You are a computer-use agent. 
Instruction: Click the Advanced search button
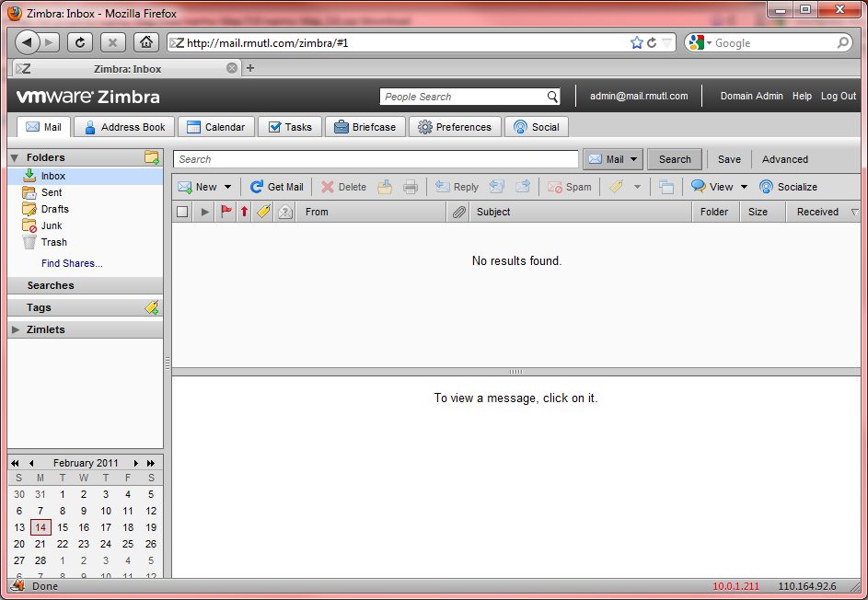(784, 159)
